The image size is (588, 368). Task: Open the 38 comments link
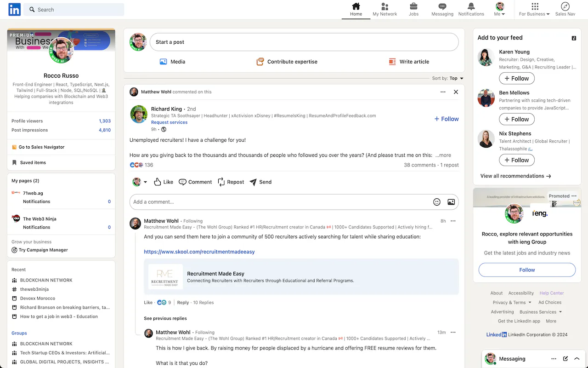pyautogui.click(x=420, y=165)
